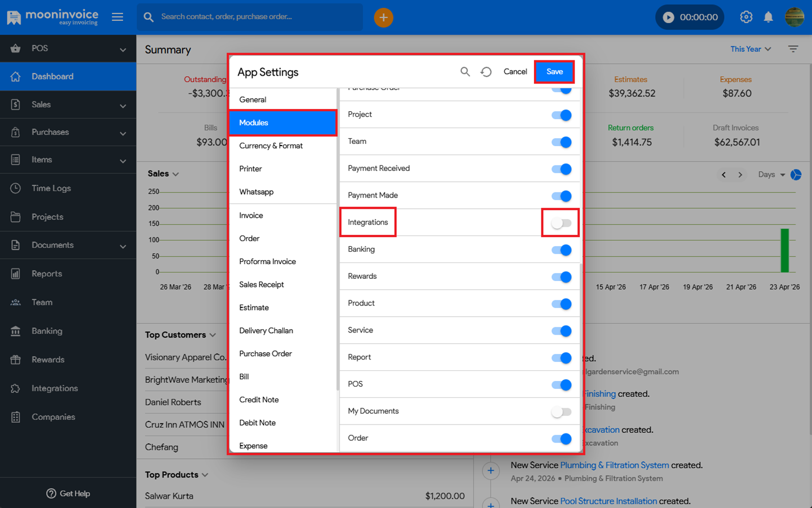
Task: Turn on the My Documents toggle
Action: (x=561, y=411)
